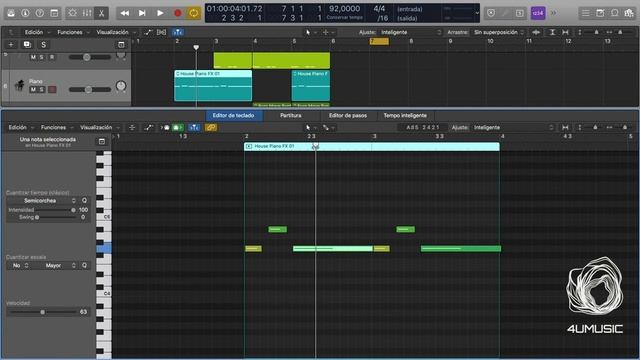Viewport: 640px width, 360px height.
Task: Open the Note Pads icon
Action: (x=600, y=13)
